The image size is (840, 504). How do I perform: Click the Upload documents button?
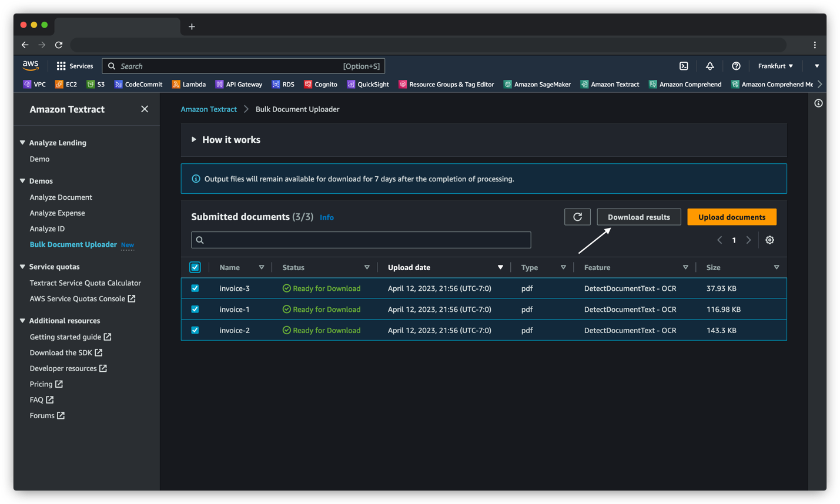coord(731,217)
